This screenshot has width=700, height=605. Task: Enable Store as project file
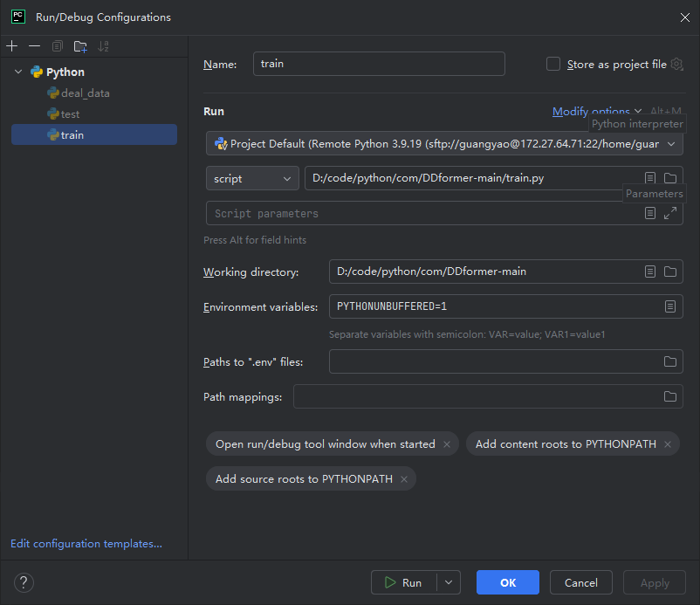(553, 64)
